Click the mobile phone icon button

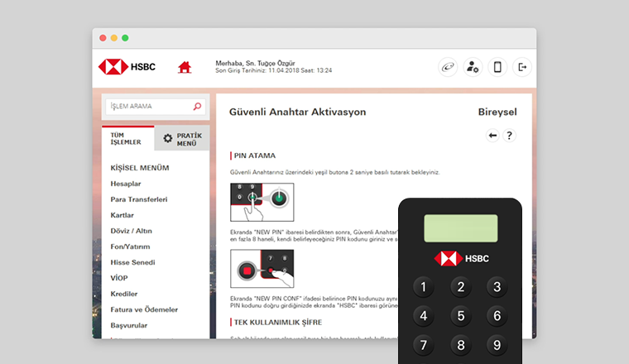pos(497,67)
